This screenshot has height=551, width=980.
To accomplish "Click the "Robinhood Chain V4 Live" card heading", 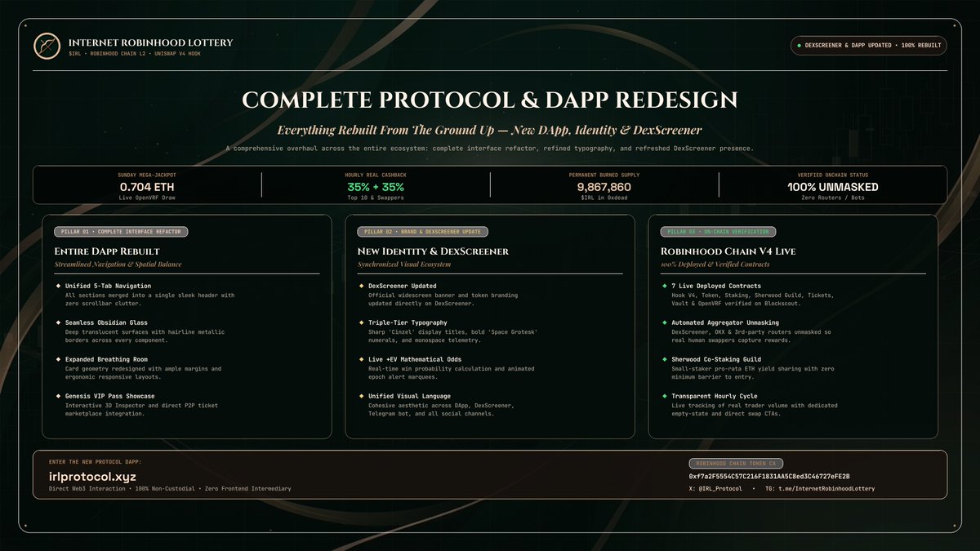I will pos(728,251).
